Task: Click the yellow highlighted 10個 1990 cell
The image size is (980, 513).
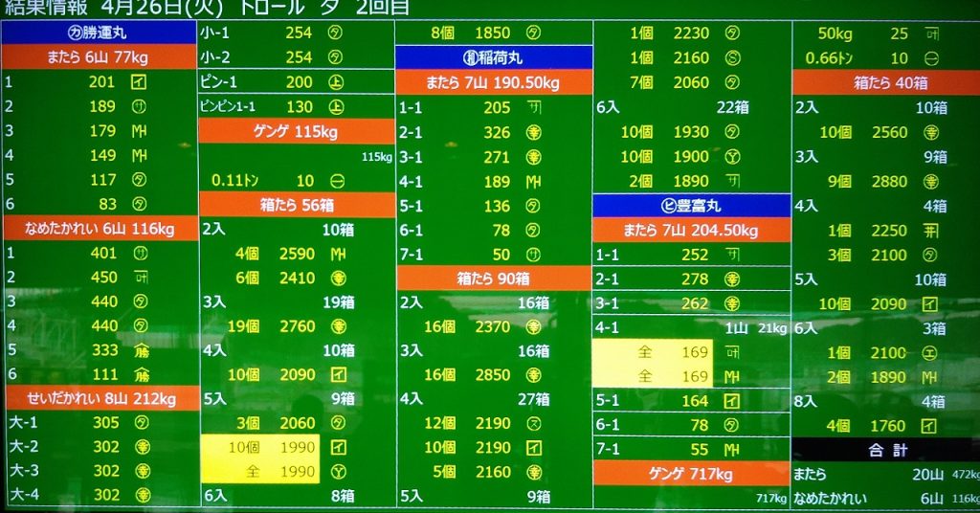Action: pyautogui.click(x=260, y=448)
